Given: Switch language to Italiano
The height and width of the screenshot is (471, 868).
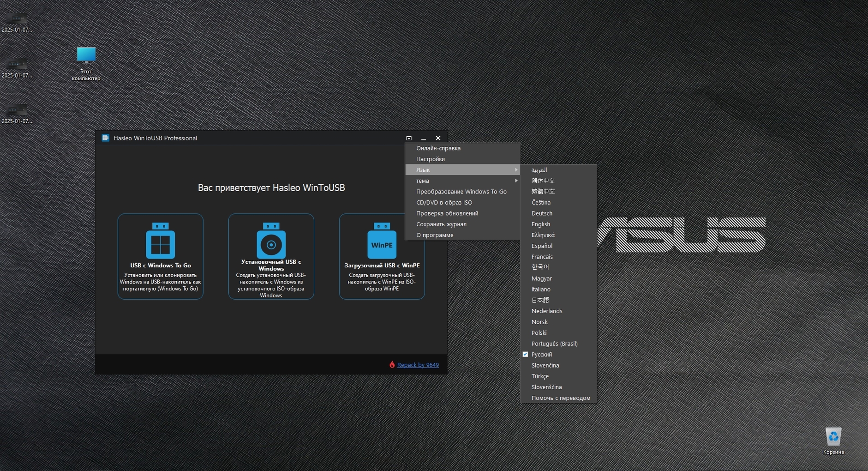Looking at the screenshot, I should (558, 289).
